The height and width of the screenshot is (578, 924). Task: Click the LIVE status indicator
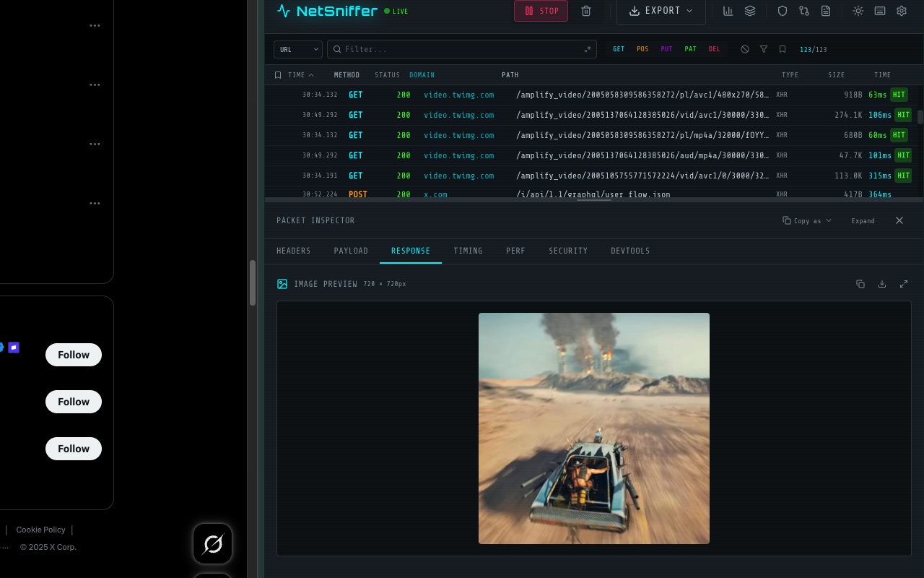click(396, 12)
